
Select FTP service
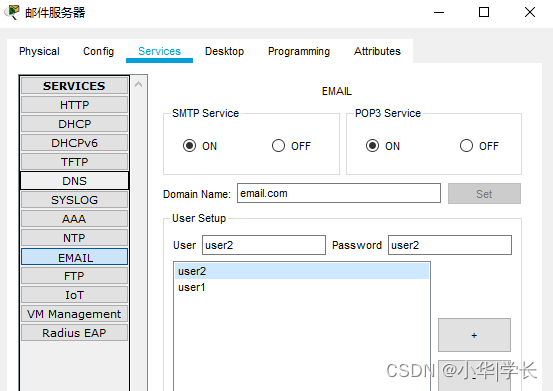(74, 276)
